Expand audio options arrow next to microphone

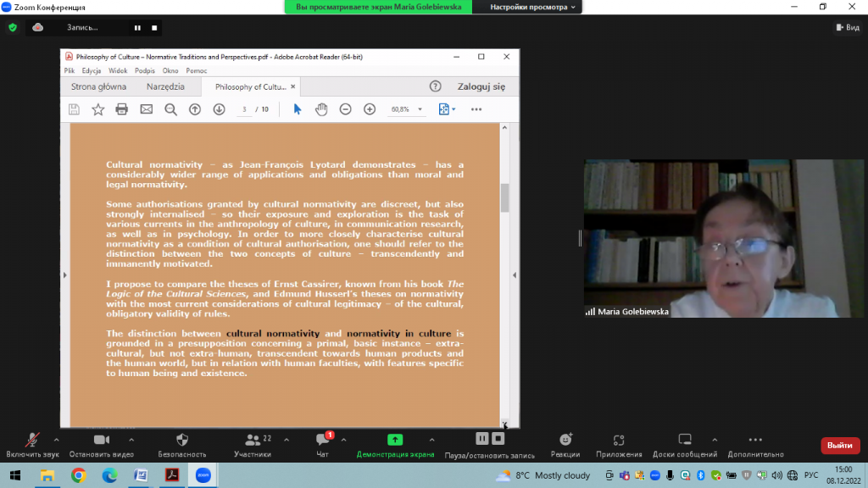click(57, 440)
